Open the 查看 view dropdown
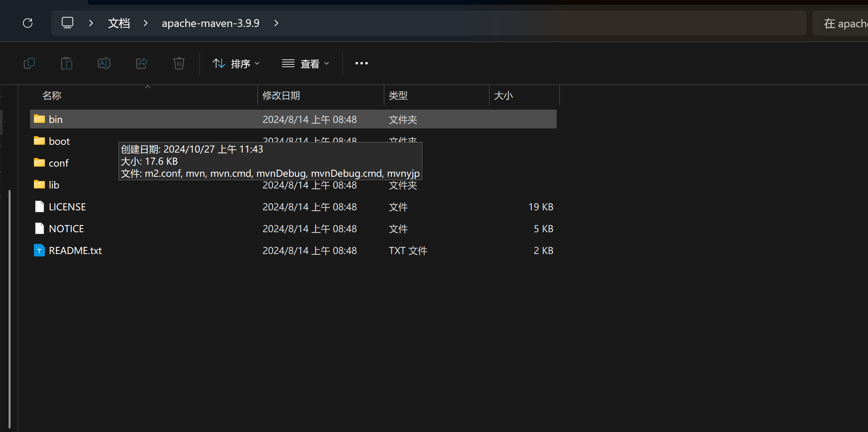Screen dimensions: 868x432 coord(305,63)
